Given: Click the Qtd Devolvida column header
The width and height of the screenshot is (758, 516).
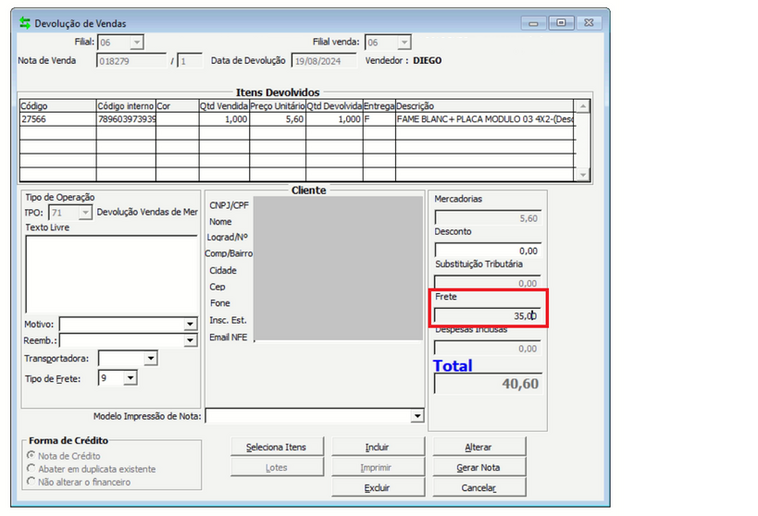Looking at the screenshot, I should click(x=335, y=106).
